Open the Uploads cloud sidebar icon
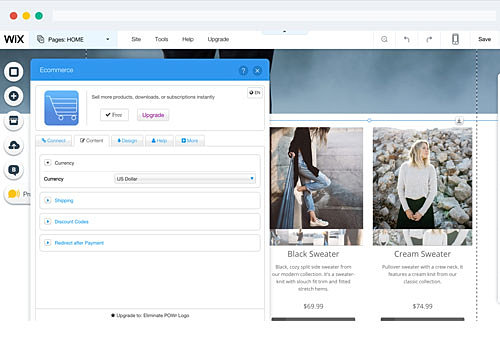The height and width of the screenshot is (360, 500). [14, 145]
